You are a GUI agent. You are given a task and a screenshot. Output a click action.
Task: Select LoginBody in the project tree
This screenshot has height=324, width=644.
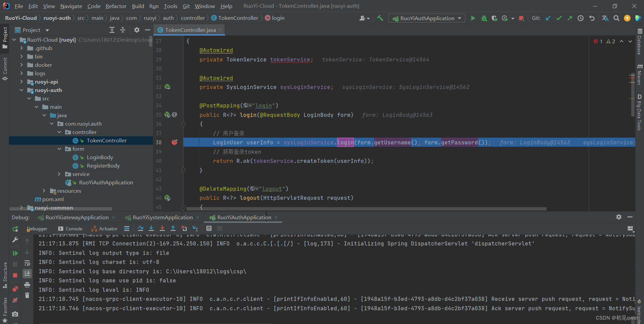point(100,157)
